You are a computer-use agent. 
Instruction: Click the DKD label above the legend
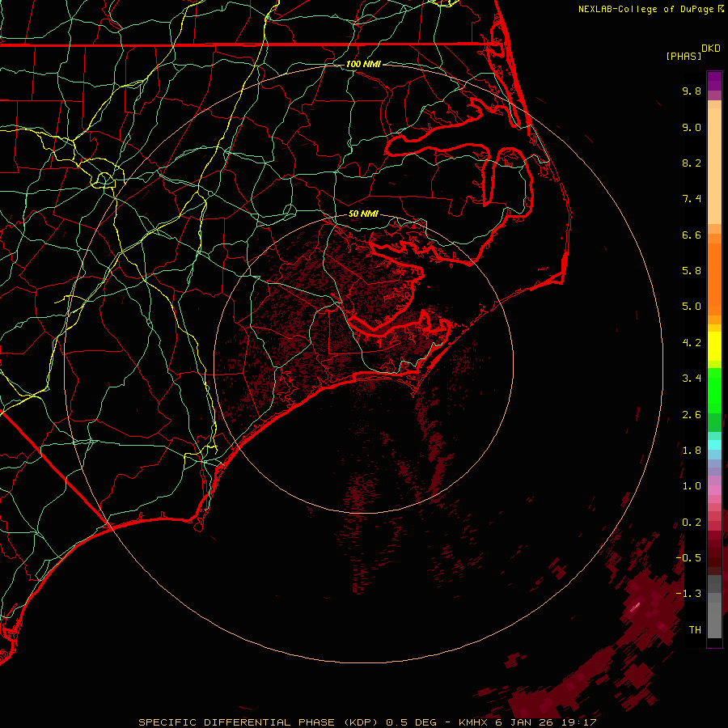pos(710,48)
